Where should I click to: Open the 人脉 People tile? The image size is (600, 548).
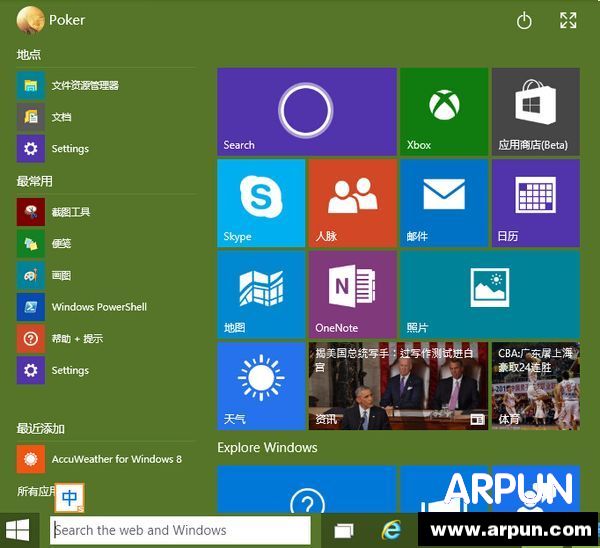click(x=352, y=203)
